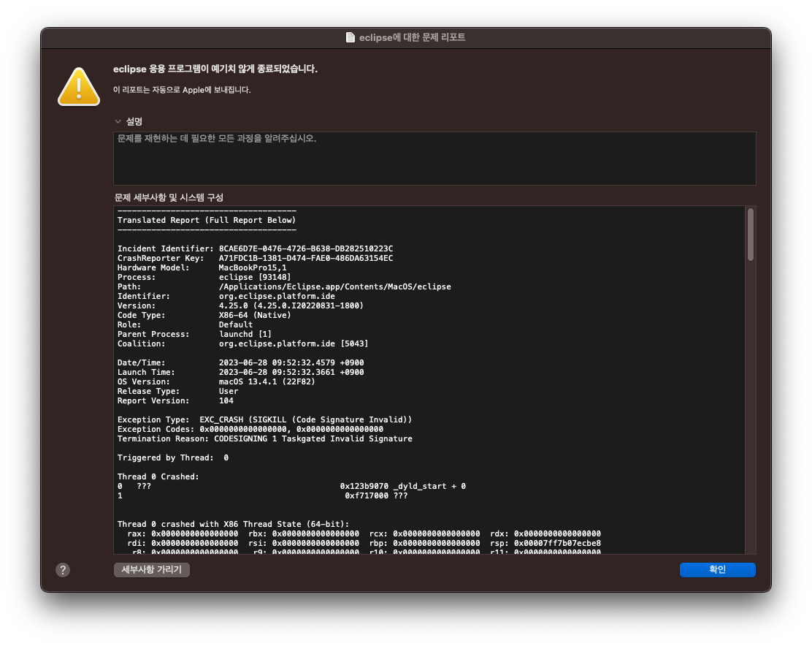The height and width of the screenshot is (646, 812).
Task: Click the 설명 section label
Action: pos(134,121)
